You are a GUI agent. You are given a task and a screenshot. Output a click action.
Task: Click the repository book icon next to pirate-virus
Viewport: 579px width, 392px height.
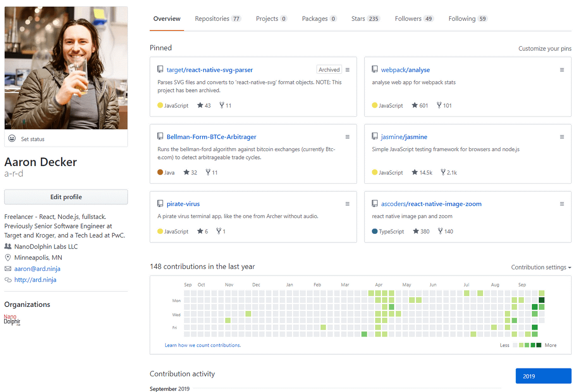point(160,203)
